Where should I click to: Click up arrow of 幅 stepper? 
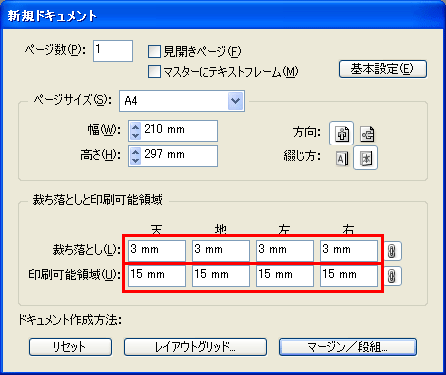pyautogui.click(x=135, y=127)
